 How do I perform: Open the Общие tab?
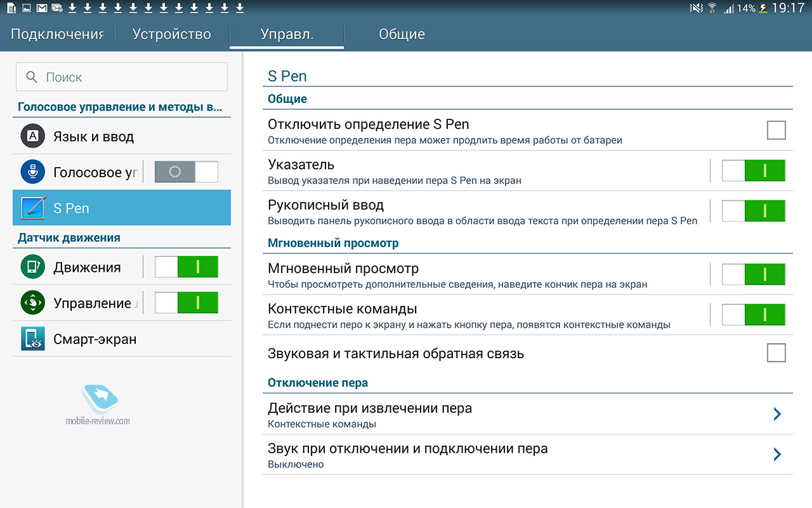[402, 34]
